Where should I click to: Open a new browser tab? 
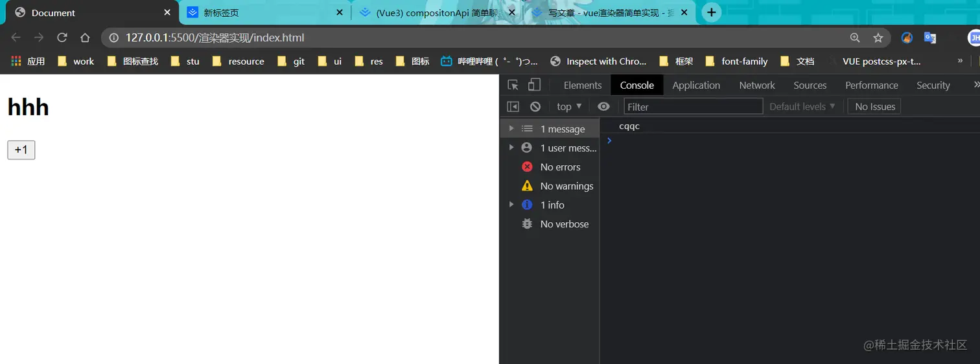[x=712, y=12]
